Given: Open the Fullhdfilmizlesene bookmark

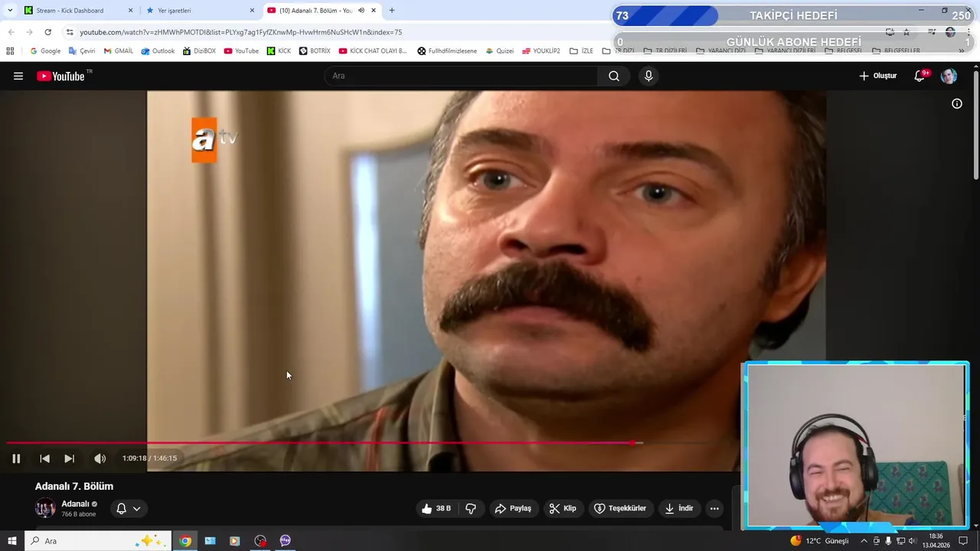Looking at the screenshot, I should point(447,51).
